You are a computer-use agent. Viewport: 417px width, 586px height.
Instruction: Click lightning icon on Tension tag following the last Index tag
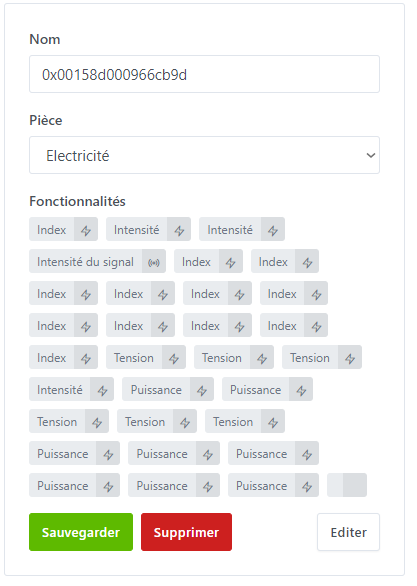174,359
